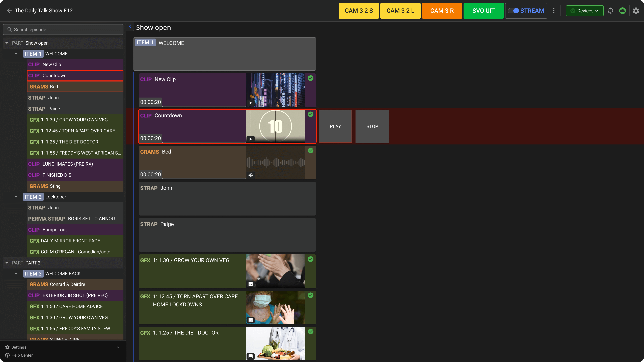
Task: Click the Countdown clip progress bar
Action: click(204, 142)
